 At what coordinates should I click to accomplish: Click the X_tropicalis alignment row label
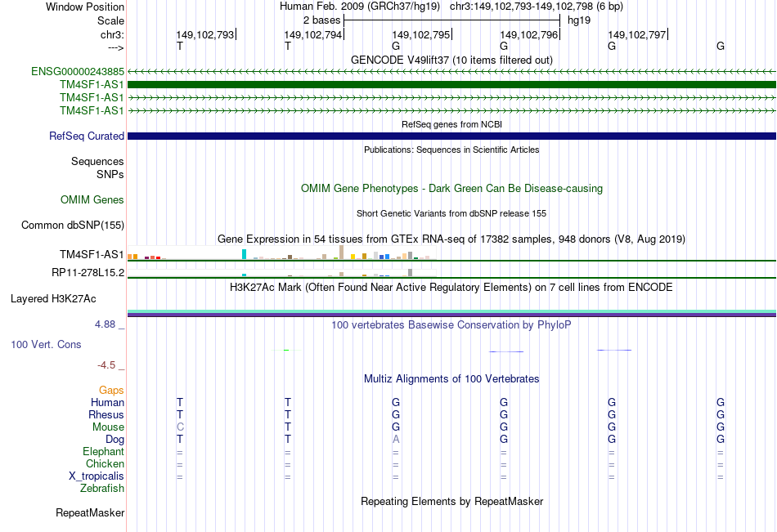97,476
